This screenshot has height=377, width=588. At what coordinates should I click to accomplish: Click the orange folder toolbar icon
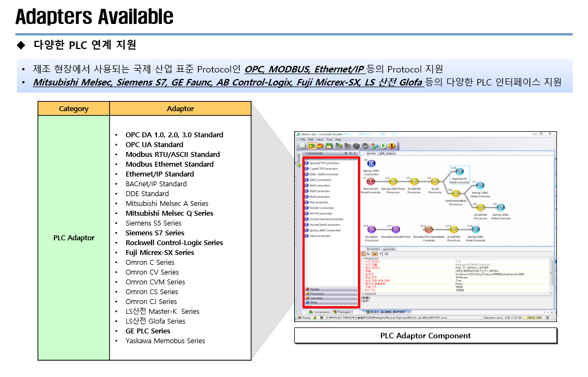click(320, 146)
